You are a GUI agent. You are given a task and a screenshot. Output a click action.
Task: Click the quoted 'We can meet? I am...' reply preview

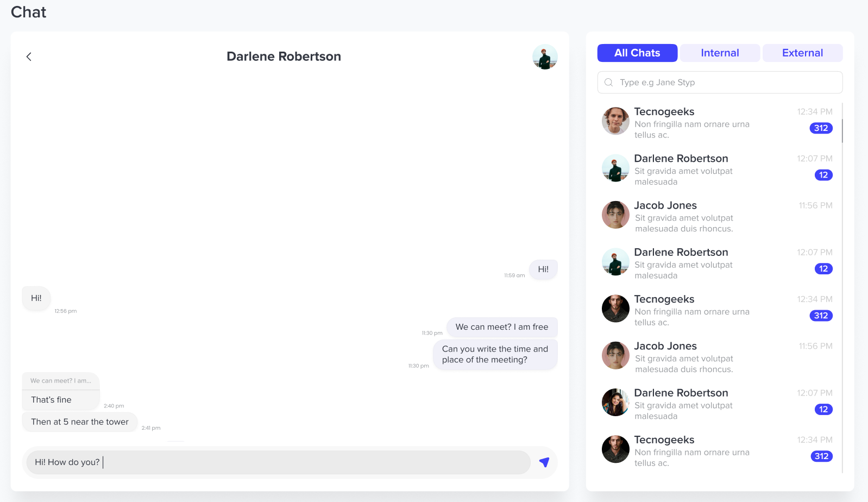[61, 381]
